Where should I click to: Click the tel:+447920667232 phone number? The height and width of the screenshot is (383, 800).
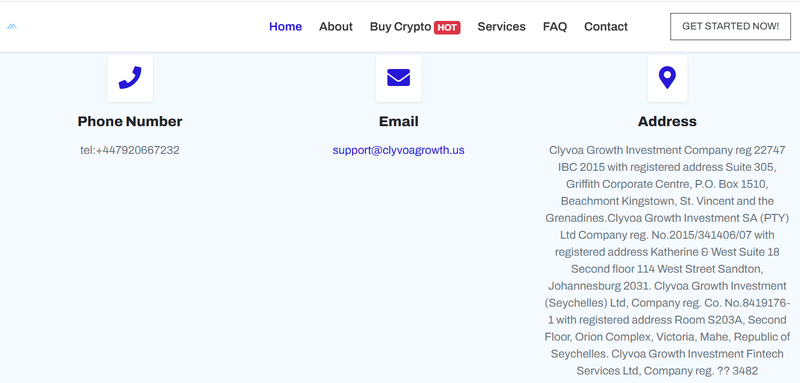[x=130, y=150]
